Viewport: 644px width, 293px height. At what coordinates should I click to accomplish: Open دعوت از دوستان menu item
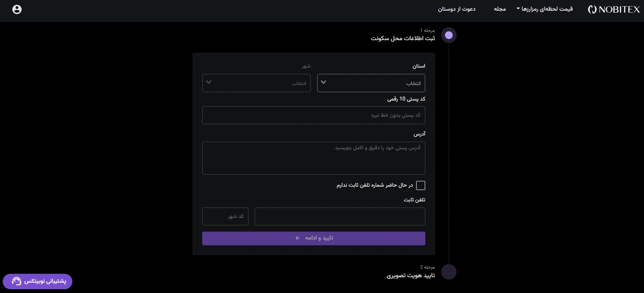pyautogui.click(x=457, y=9)
